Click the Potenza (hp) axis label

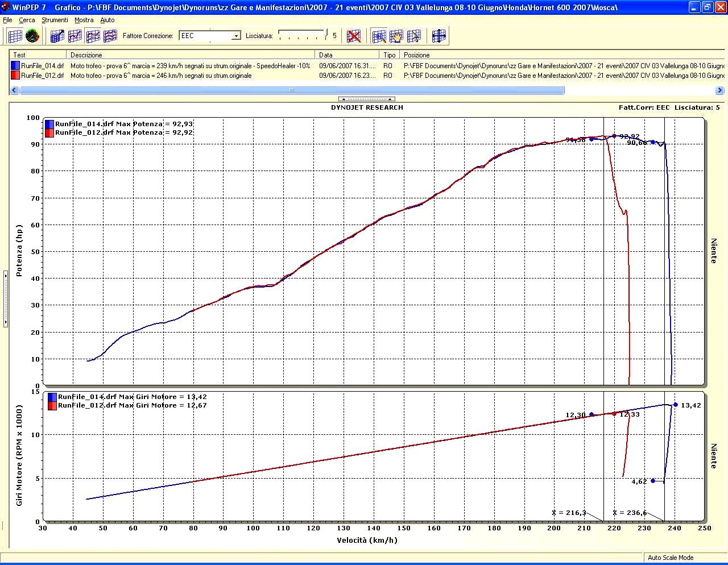pos(19,251)
